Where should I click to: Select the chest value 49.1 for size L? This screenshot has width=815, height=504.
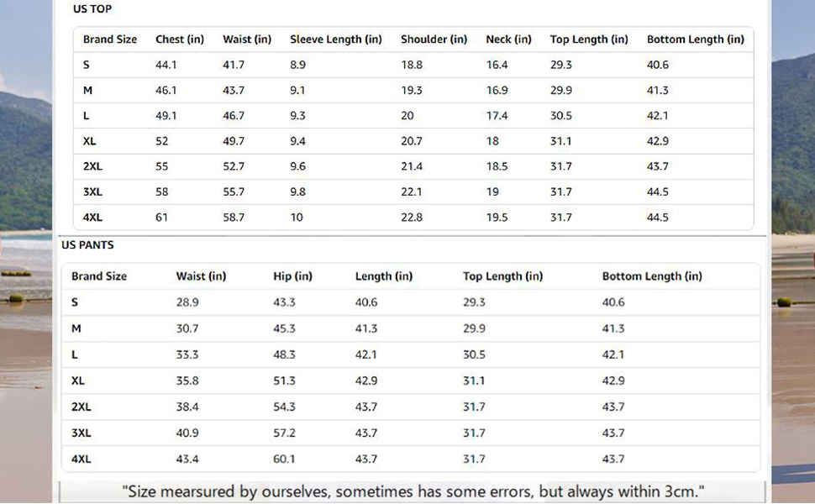166,116
